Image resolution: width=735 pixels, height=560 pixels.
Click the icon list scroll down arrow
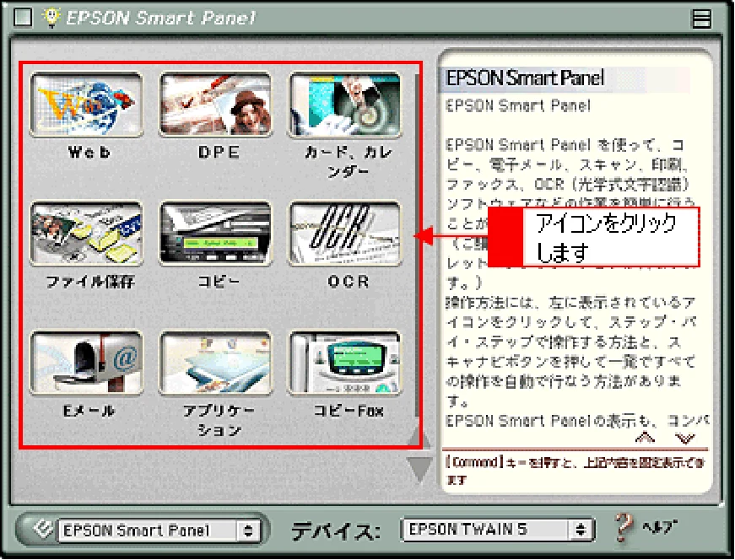tap(419, 469)
